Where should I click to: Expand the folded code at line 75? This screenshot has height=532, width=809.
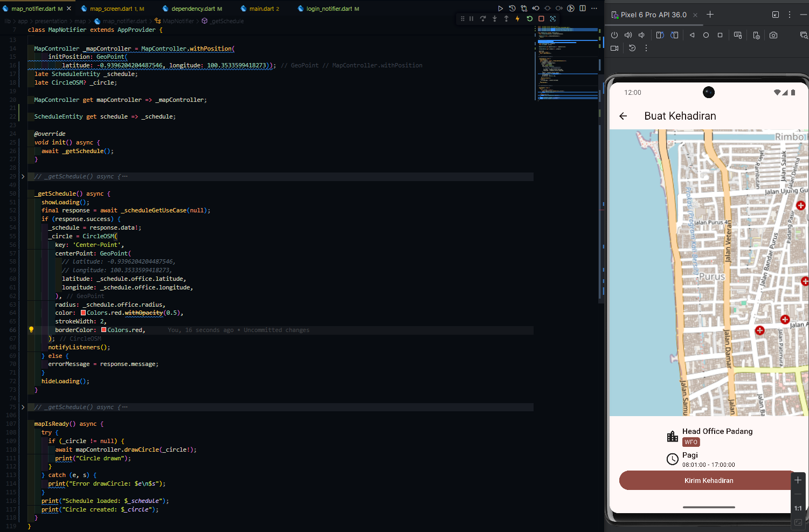(23, 407)
